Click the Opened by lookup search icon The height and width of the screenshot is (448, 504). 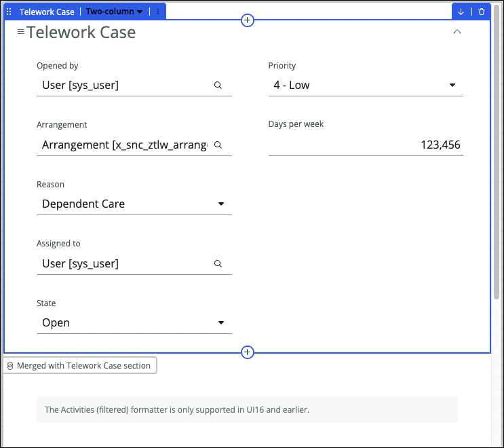coord(218,86)
